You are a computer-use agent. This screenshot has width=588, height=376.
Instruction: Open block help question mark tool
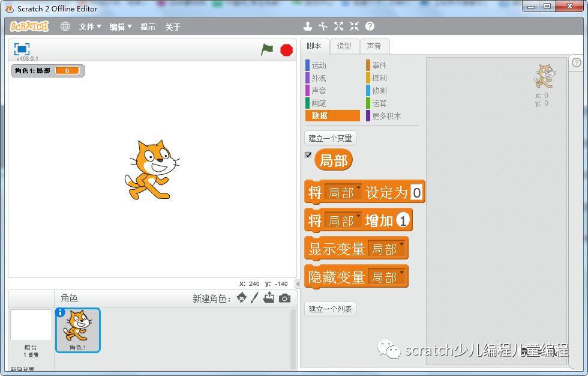[x=370, y=26]
